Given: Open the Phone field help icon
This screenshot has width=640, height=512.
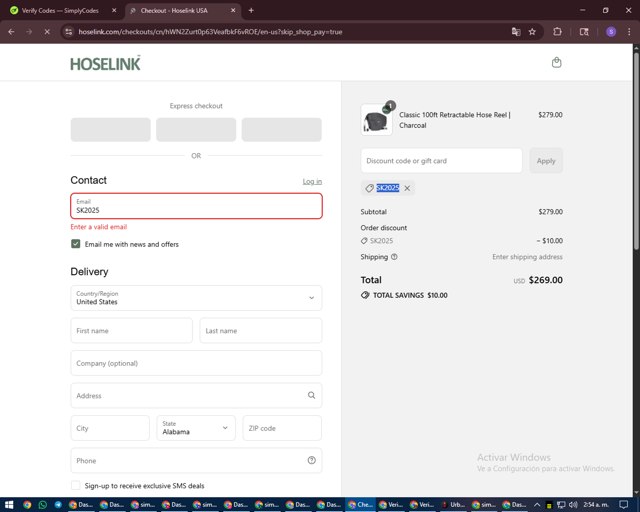Looking at the screenshot, I should [x=311, y=461].
